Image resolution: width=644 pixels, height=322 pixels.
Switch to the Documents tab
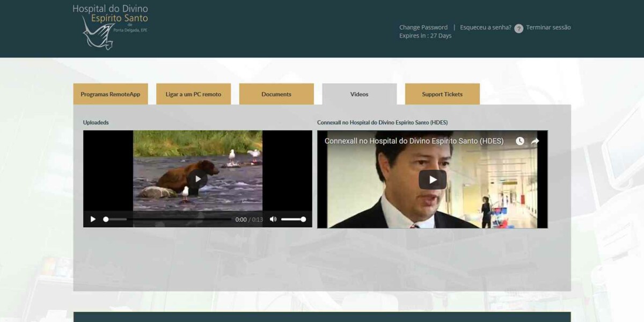point(276,94)
